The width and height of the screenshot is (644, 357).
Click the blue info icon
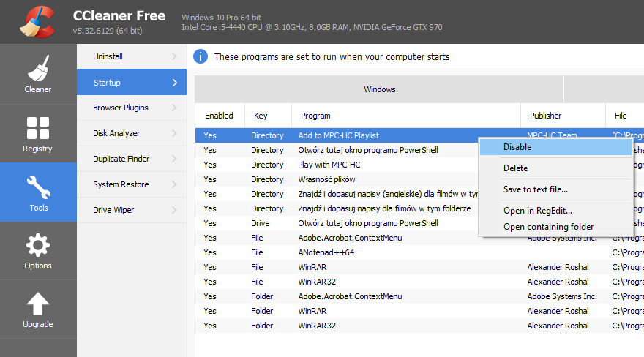click(201, 56)
